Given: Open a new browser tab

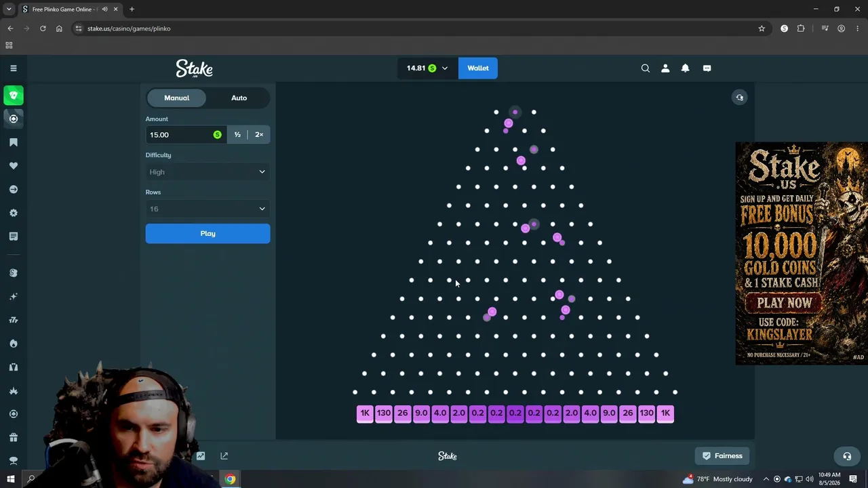Looking at the screenshot, I should point(132,9).
